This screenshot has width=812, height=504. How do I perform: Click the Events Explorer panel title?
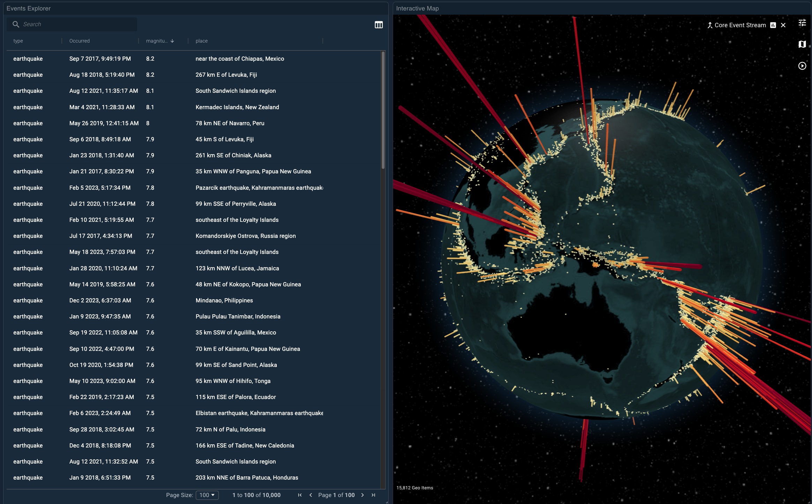29,8
